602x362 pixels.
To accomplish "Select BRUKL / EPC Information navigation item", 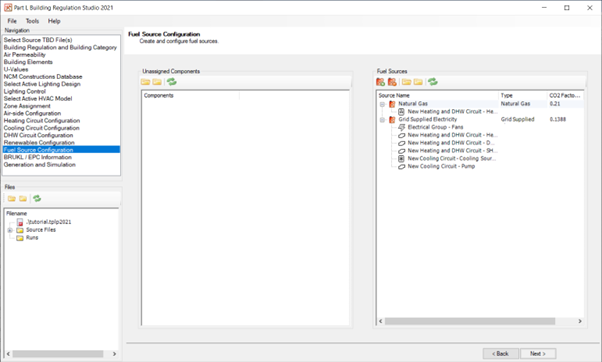I will [38, 157].
